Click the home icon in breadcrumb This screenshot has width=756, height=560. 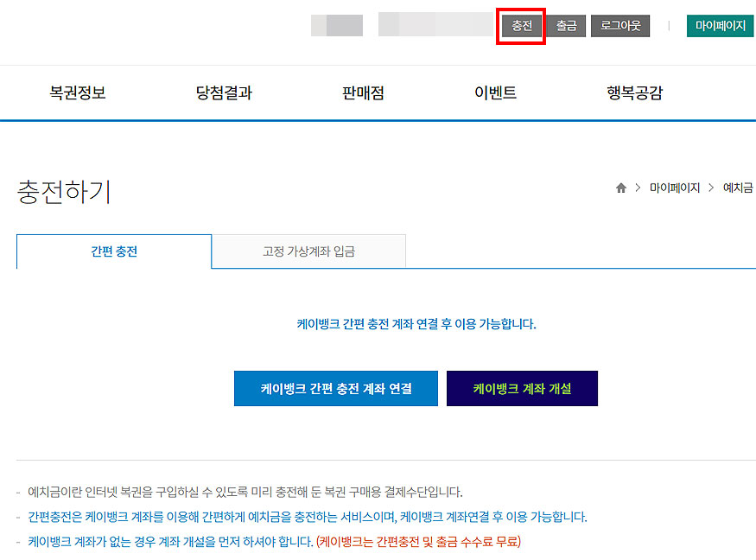(x=621, y=188)
